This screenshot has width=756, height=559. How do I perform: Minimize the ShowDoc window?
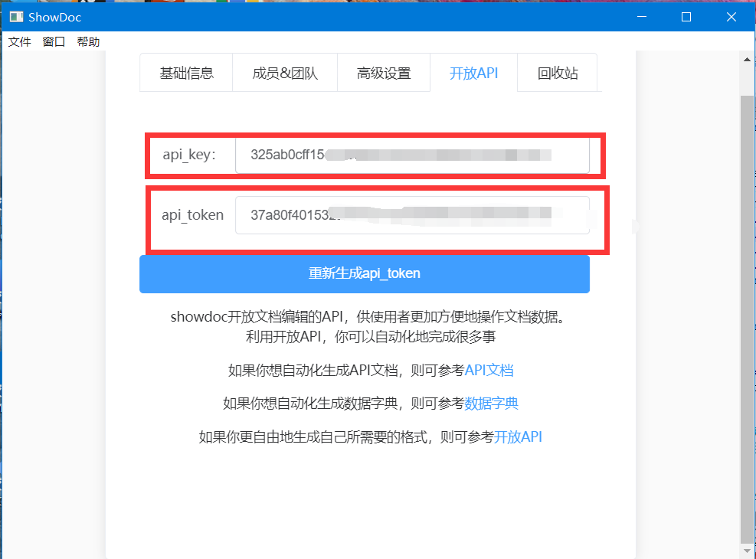pyautogui.click(x=642, y=17)
